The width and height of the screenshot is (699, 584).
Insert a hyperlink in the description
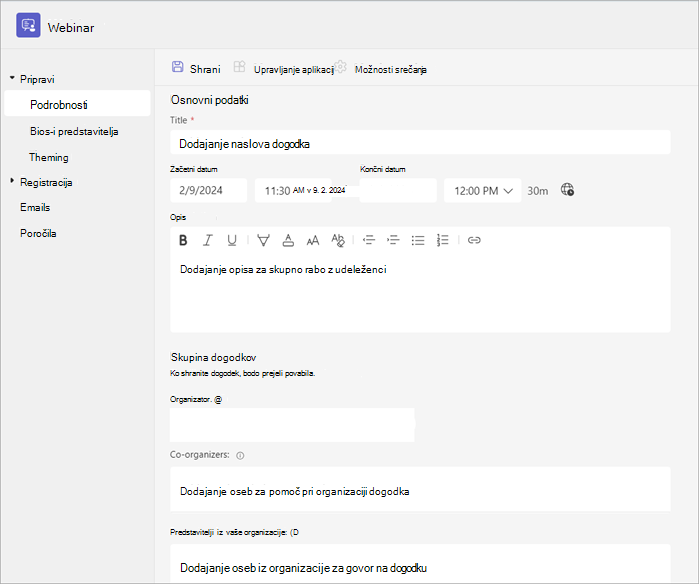pyautogui.click(x=474, y=240)
